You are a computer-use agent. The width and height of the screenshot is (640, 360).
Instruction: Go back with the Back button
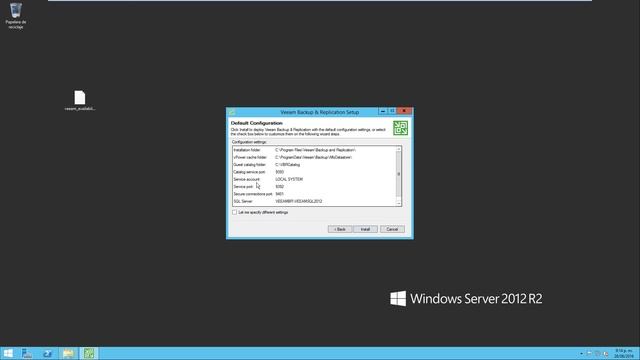[340, 229]
